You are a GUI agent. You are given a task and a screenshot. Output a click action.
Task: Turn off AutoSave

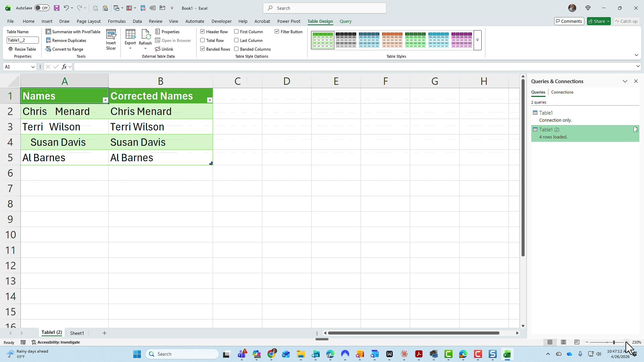pyautogui.click(x=42, y=8)
